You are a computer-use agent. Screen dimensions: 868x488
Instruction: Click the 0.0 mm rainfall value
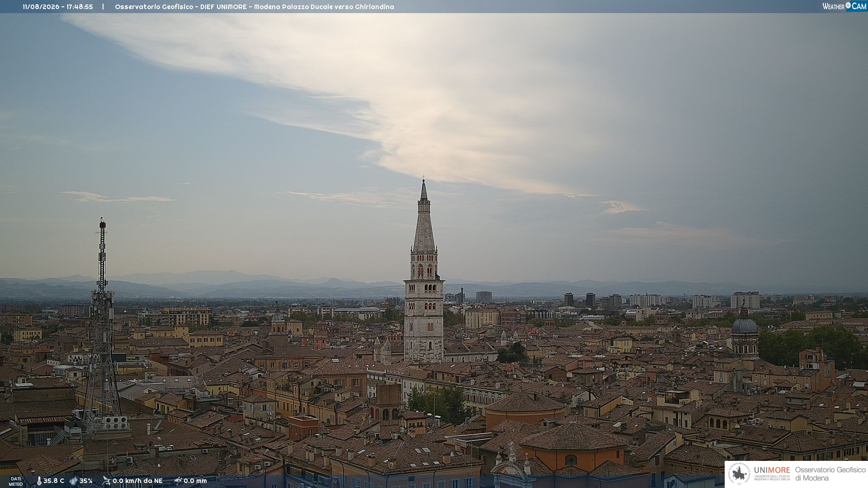tap(195, 481)
